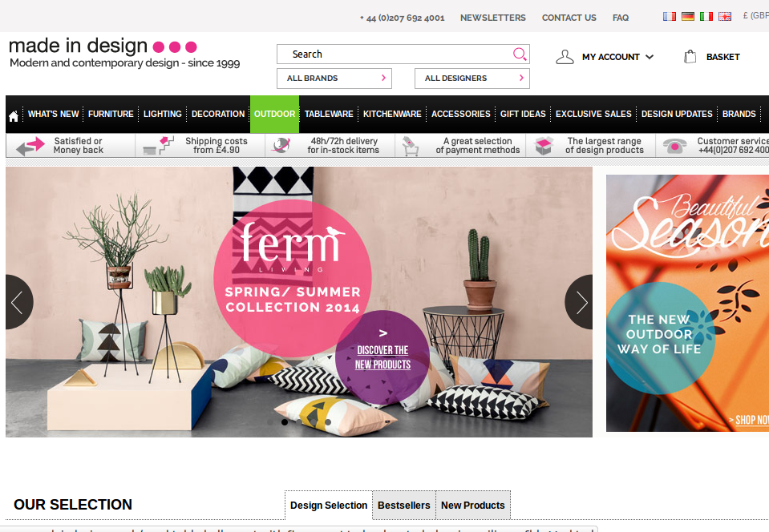Expand the My Account dropdown chevron
Viewport: 769px width, 532px height.
(650, 57)
